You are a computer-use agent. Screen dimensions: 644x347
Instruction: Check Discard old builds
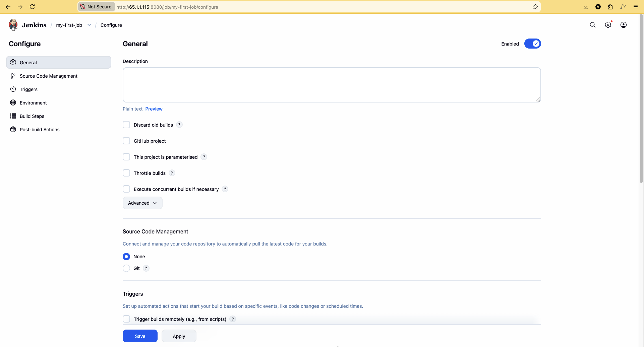coord(126,125)
